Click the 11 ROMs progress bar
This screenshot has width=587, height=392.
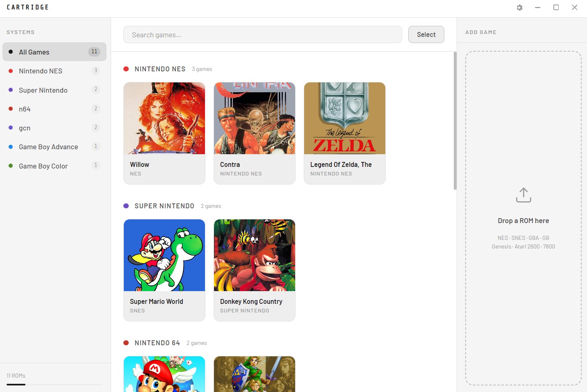(55, 385)
